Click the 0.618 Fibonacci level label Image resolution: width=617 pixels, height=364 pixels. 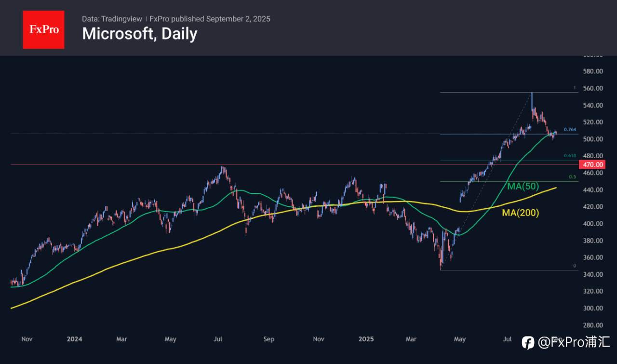point(570,156)
